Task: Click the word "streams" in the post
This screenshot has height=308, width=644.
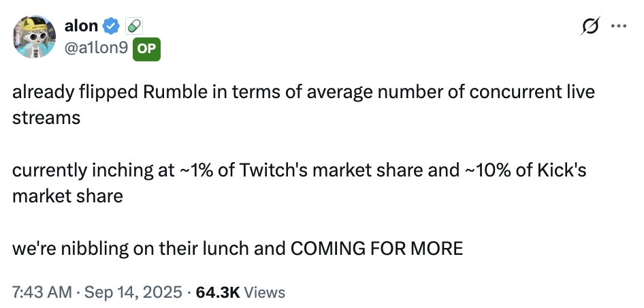Action: (46, 117)
